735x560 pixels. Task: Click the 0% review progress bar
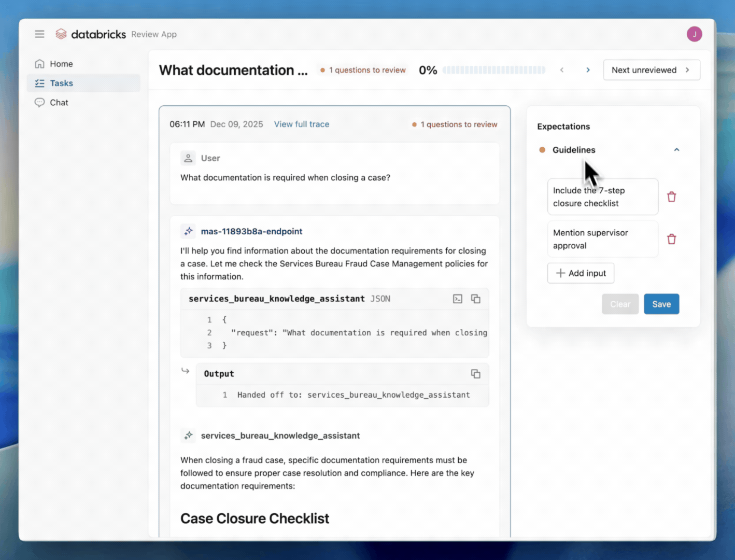493,69
